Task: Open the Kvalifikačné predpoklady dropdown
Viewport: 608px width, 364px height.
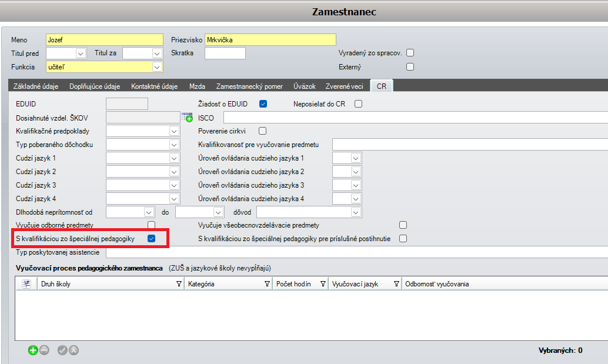Action: click(174, 131)
